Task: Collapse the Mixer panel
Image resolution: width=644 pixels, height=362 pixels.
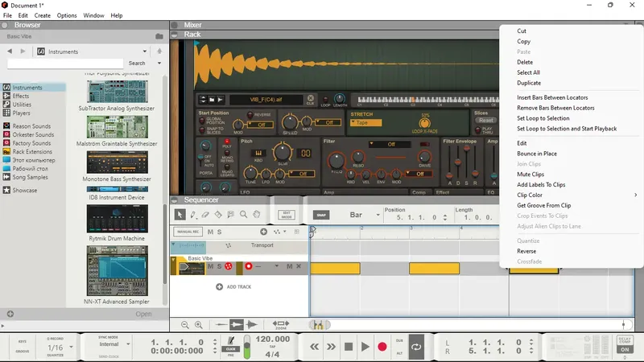Action: point(175,25)
